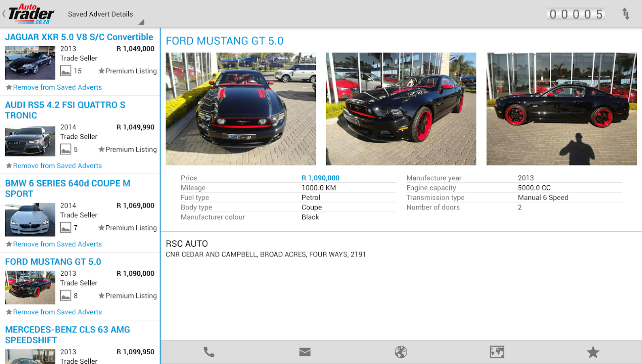
Task: Click the R 1,099,950 Mercedes price
Action: click(x=136, y=352)
